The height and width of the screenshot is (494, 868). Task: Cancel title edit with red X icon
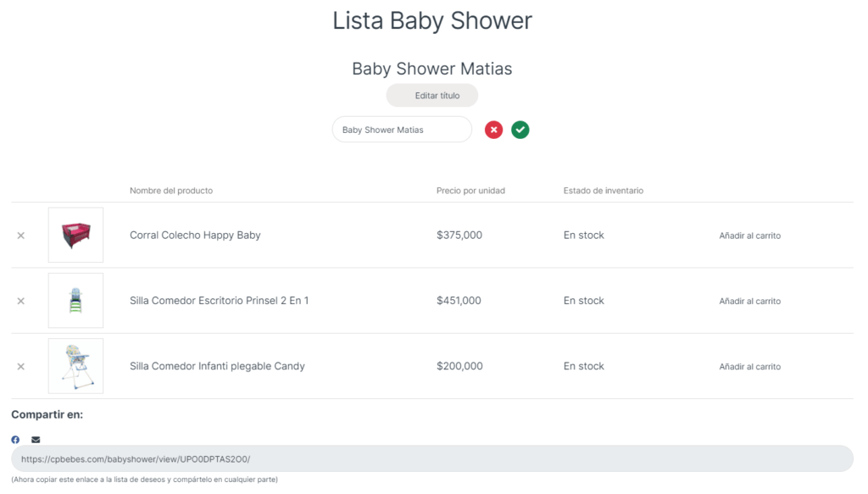click(493, 130)
